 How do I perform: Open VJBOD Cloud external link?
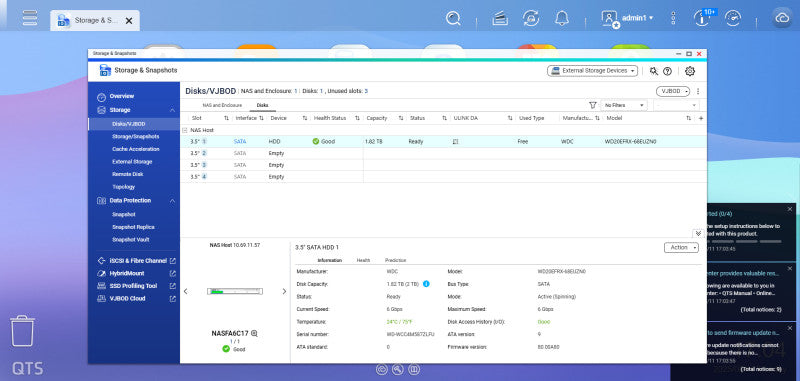tap(172, 298)
